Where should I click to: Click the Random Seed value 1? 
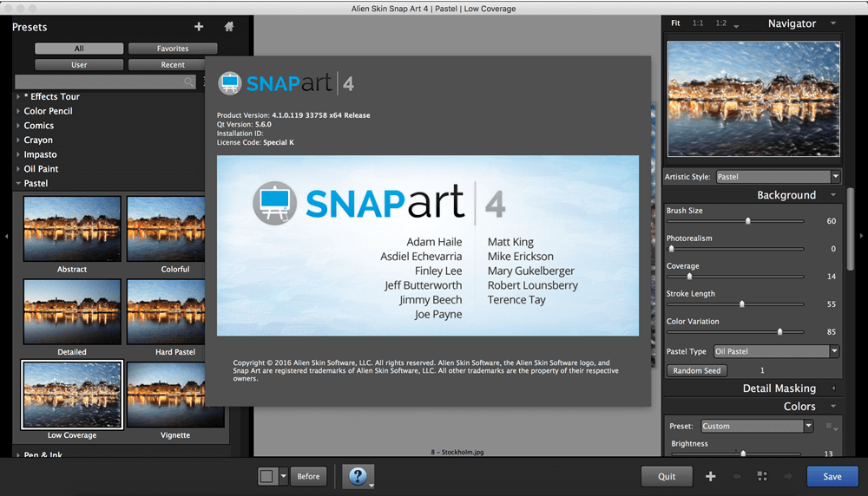click(x=762, y=370)
